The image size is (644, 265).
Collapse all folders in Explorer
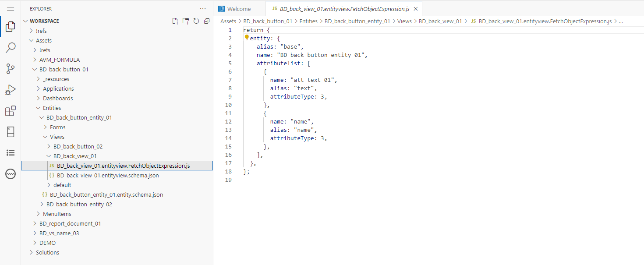[207, 21]
